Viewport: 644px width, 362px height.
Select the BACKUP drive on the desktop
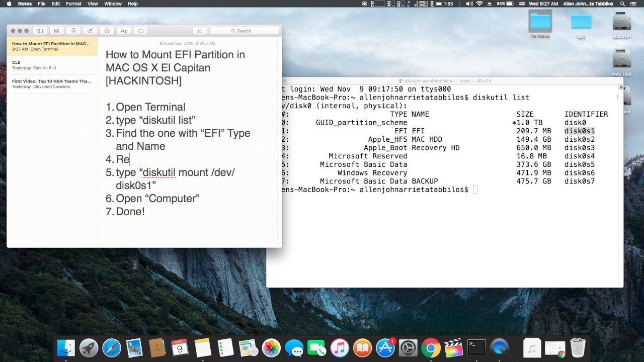(622, 24)
